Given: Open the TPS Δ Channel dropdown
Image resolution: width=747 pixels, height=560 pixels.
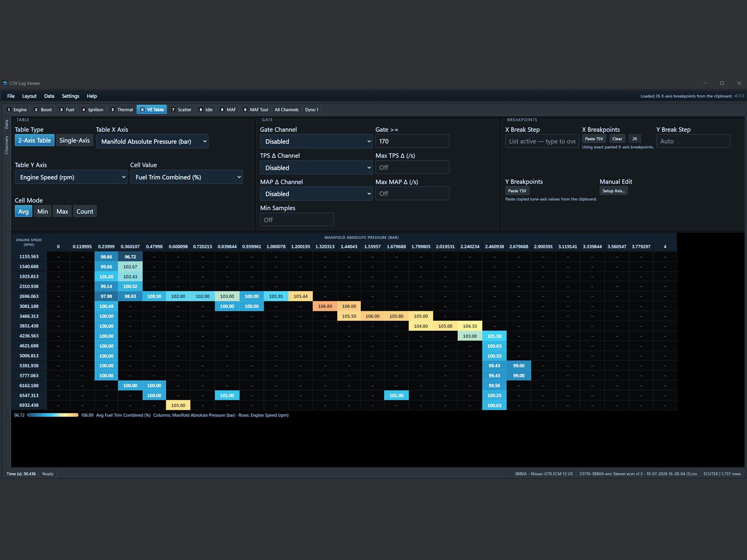Looking at the screenshot, I should point(316,168).
